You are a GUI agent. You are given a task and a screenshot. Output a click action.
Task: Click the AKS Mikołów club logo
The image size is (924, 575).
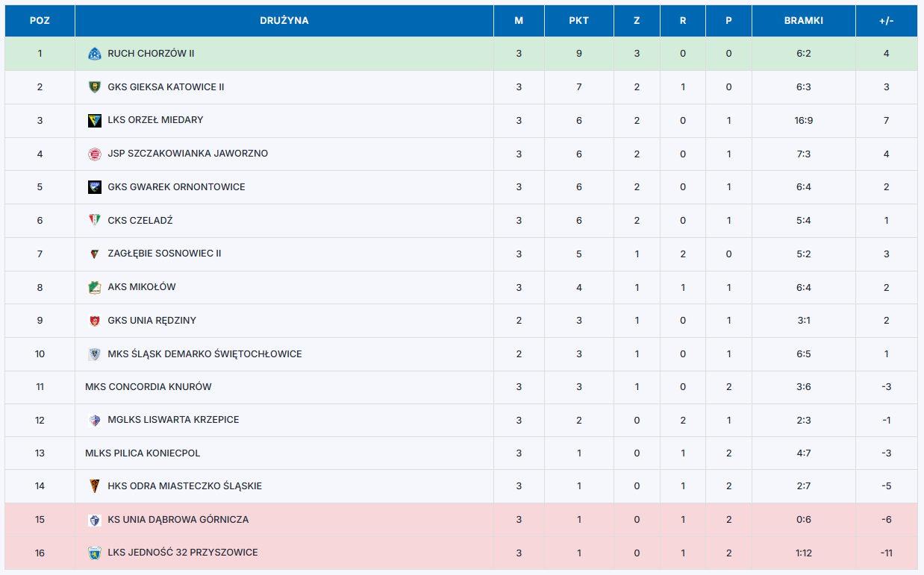94,287
